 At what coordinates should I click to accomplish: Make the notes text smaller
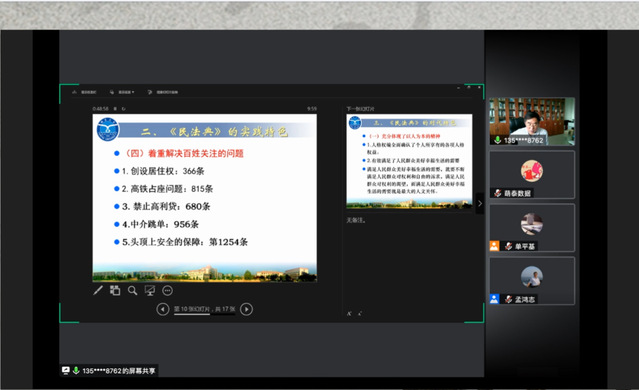tap(360, 313)
